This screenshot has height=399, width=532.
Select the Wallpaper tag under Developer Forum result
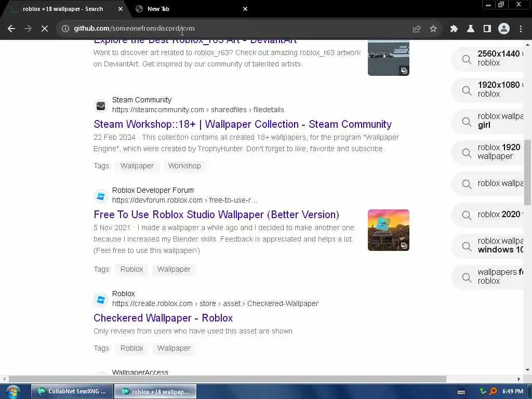174,270
